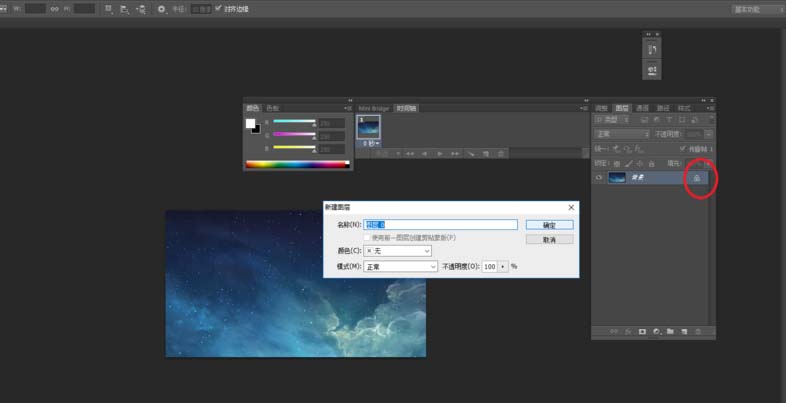The height and width of the screenshot is (403, 786).
Task: Toggle align edges checkbox in options bar
Action: pyautogui.click(x=218, y=9)
